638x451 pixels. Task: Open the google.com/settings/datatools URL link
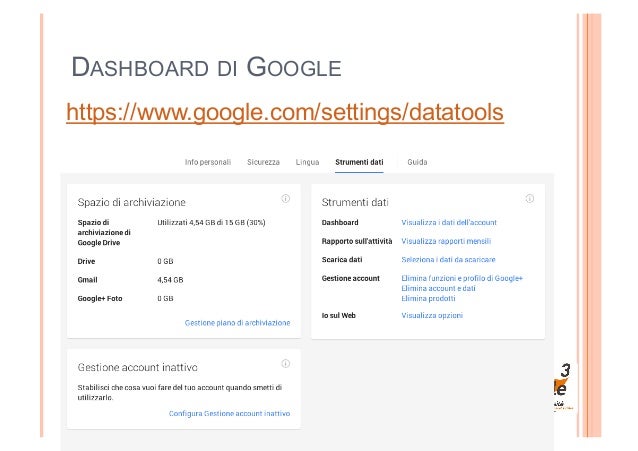point(285,112)
